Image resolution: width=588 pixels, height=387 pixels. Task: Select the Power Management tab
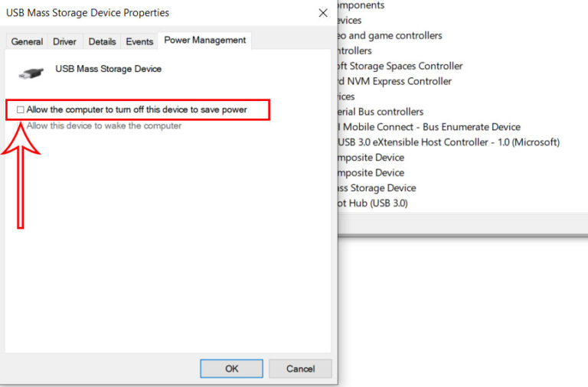pyautogui.click(x=204, y=41)
